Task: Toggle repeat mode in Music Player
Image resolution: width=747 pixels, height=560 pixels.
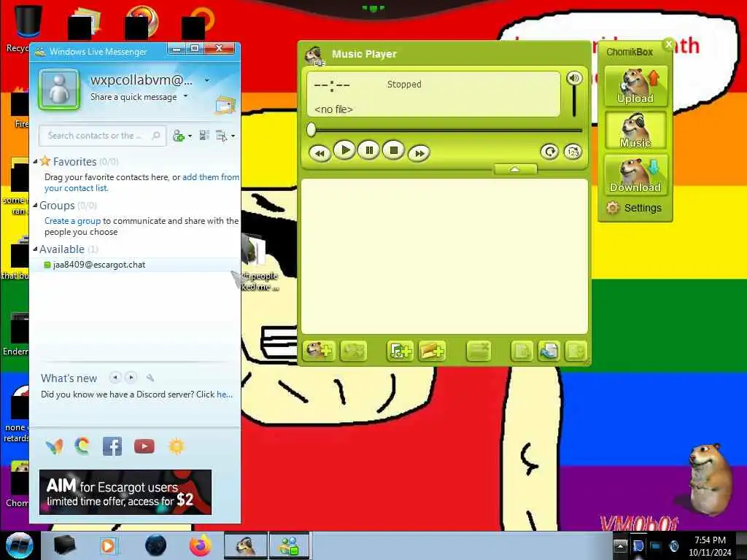Action: coord(549,152)
